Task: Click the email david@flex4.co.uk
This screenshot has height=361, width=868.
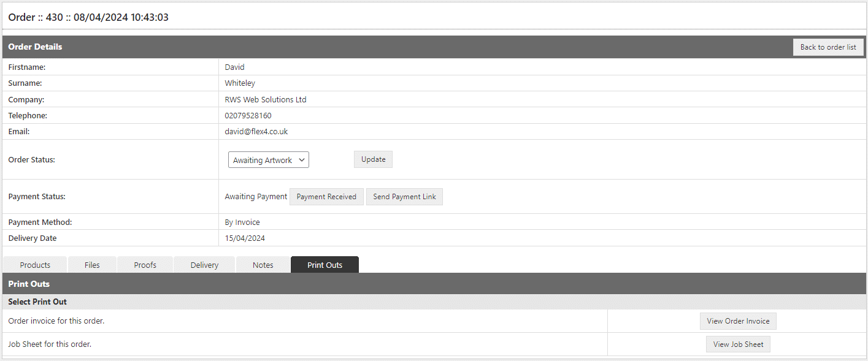Action: click(x=258, y=131)
